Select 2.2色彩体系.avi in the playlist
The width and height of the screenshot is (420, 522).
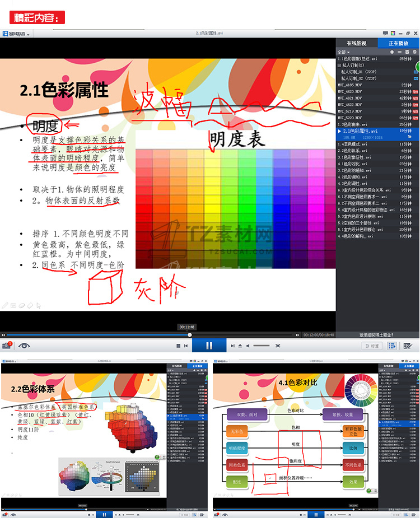[x=377, y=151]
